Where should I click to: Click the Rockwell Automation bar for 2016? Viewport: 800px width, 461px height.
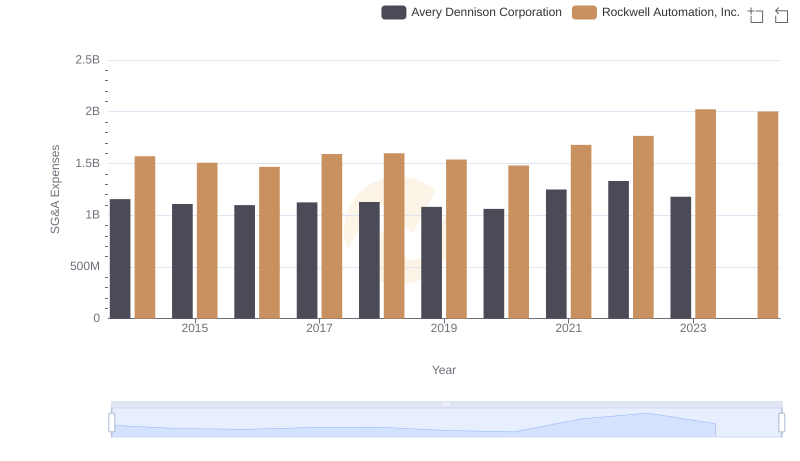pos(269,243)
